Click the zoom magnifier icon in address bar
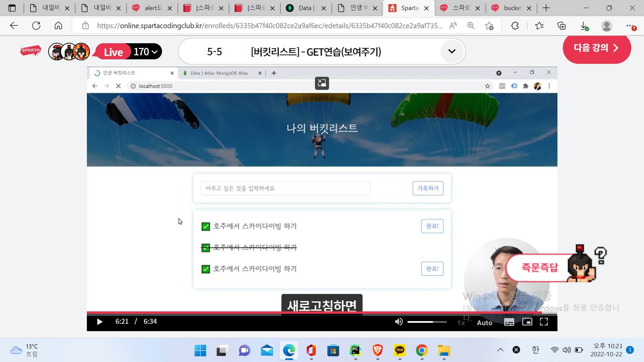Viewport: 644px width, 362px height. [x=471, y=25]
